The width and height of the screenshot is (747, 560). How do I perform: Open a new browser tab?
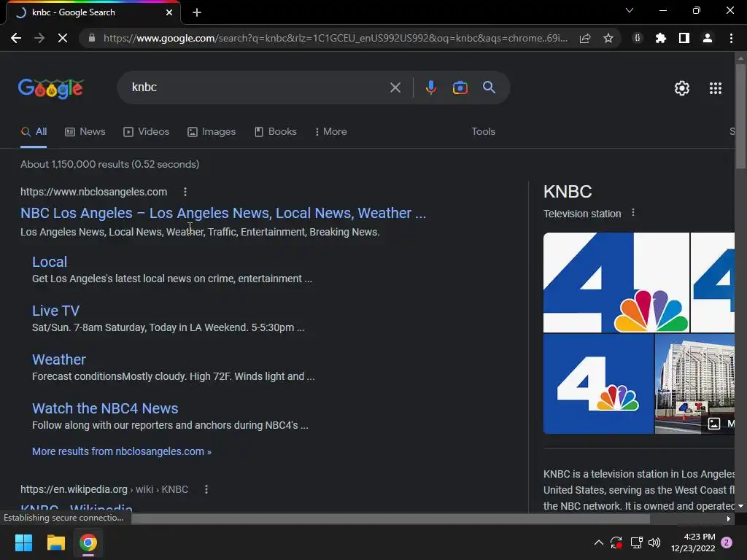point(197,12)
